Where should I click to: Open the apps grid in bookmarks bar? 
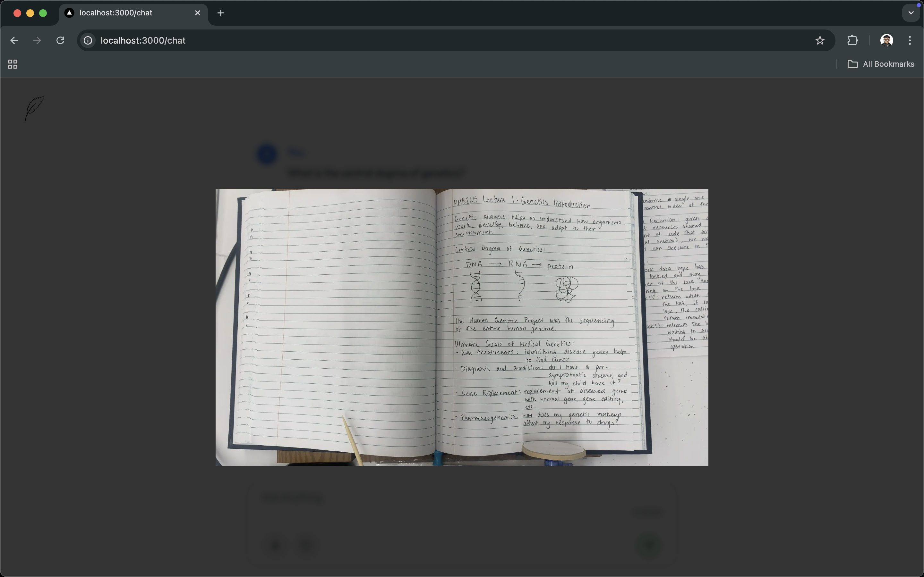coord(13,64)
